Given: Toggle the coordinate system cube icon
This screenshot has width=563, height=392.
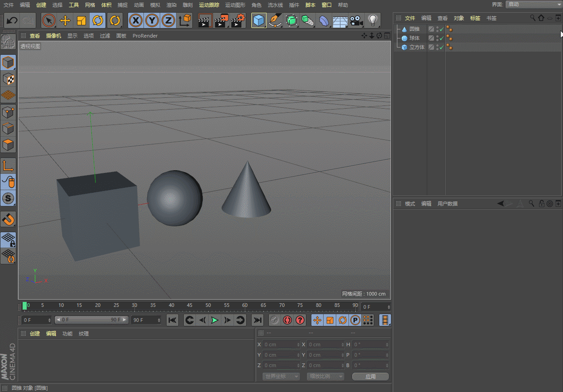Looking at the screenshot, I should tap(185, 20).
